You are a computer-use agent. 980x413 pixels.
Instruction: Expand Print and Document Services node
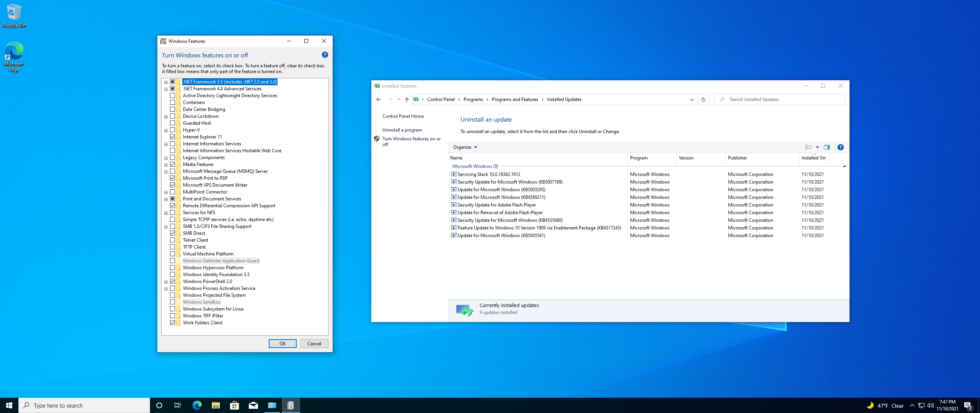coord(166,199)
